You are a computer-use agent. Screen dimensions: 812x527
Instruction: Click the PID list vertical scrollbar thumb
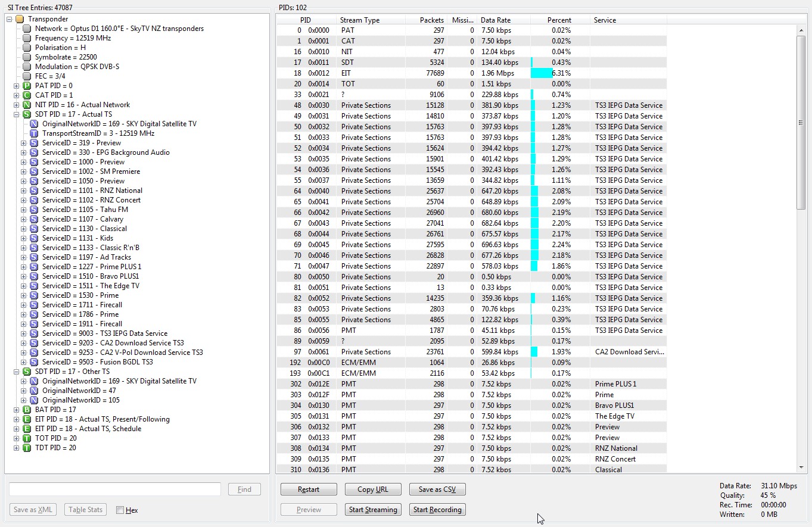pyautogui.click(x=801, y=122)
